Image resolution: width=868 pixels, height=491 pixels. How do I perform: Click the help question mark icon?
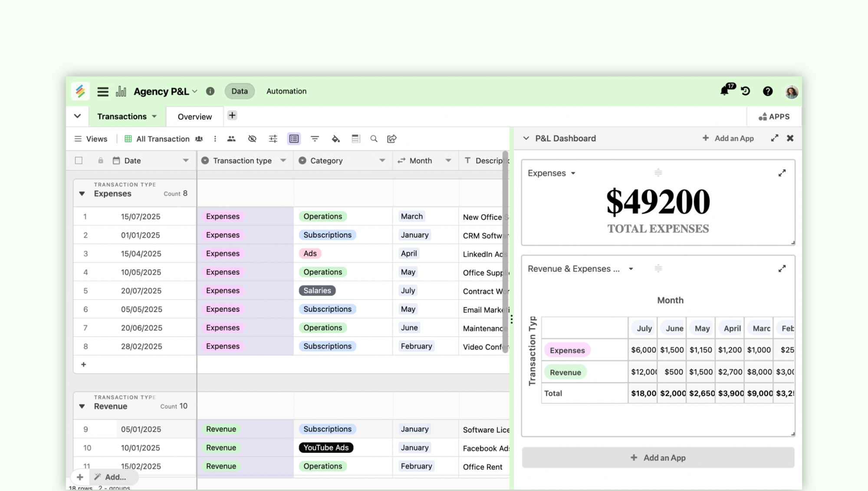(767, 91)
